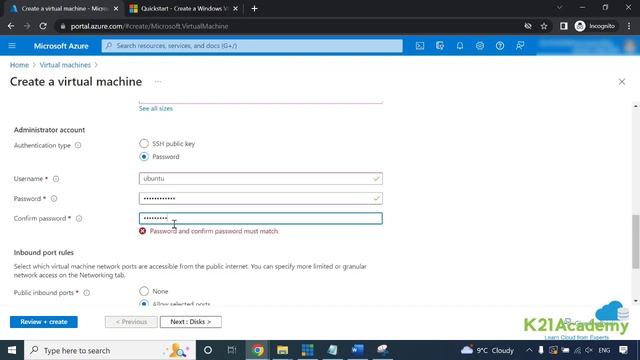Viewport: 640px width, 360px height.
Task: Open the Windows Start menu
Action: click(12, 350)
